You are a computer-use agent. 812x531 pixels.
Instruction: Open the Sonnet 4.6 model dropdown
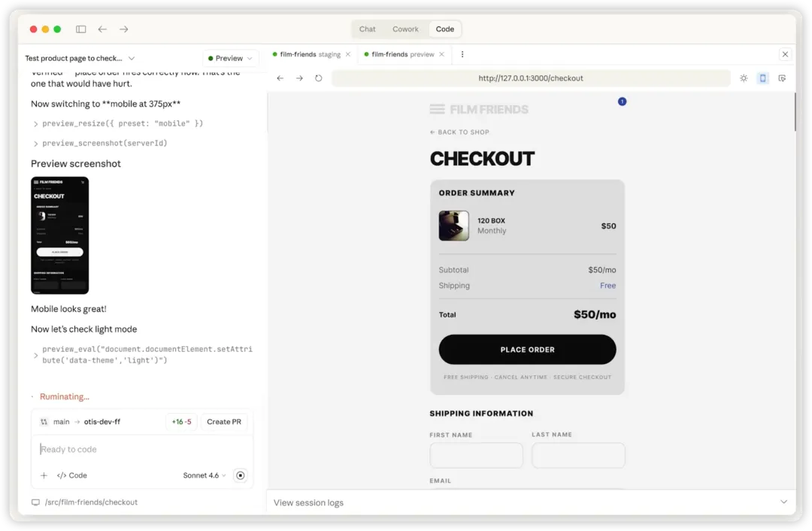coord(204,475)
